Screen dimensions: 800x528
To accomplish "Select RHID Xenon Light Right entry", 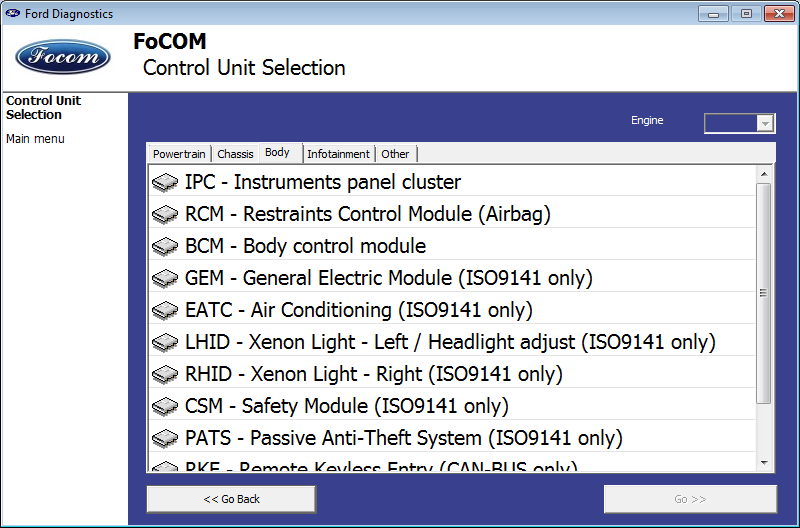I will pos(452,374).
